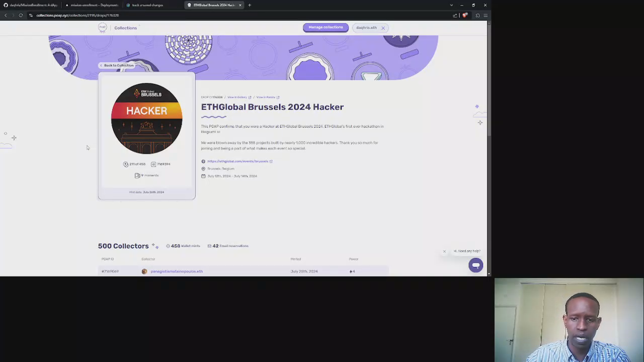This screenshot has height=362, width=644.
Task: Dismiss the 'Need any help?' chat prompt
Action: tap(444, 251)
